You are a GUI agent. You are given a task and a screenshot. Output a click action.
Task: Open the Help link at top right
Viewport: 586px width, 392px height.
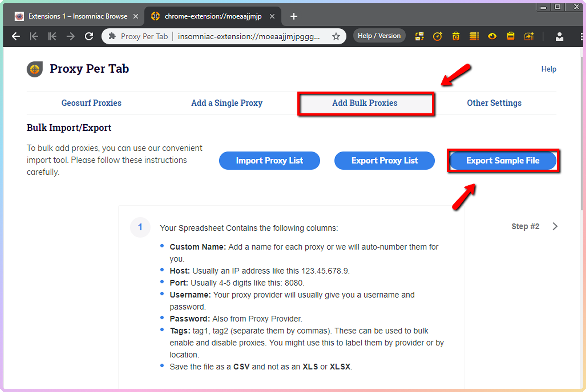[548, 69]
